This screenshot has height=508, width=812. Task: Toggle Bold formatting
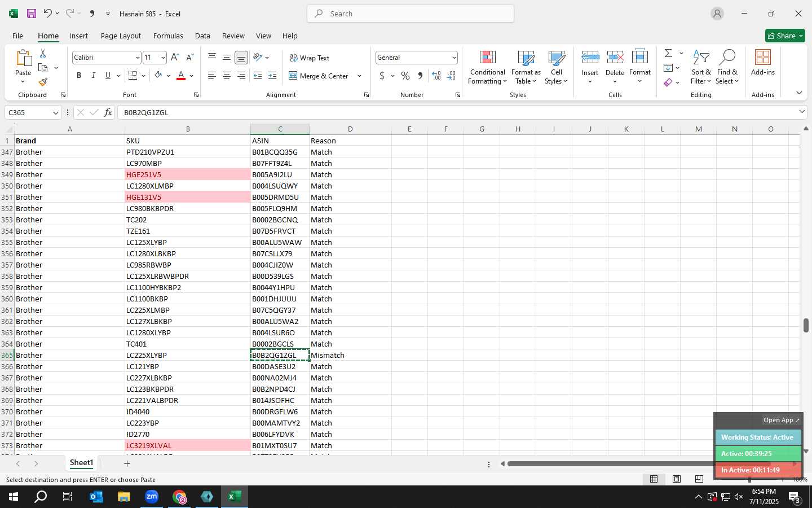[x=79, y=76]
